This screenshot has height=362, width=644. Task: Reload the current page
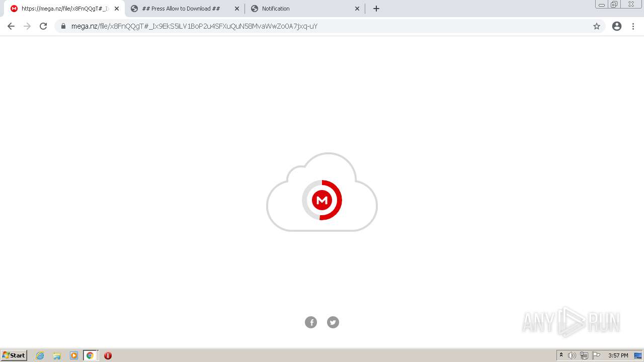pos(43,26)
